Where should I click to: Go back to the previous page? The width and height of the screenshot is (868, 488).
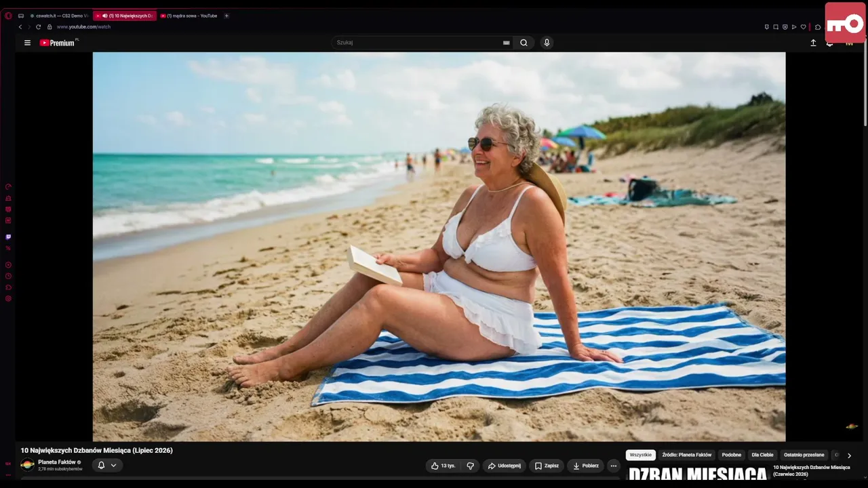[x=20, y=27]
